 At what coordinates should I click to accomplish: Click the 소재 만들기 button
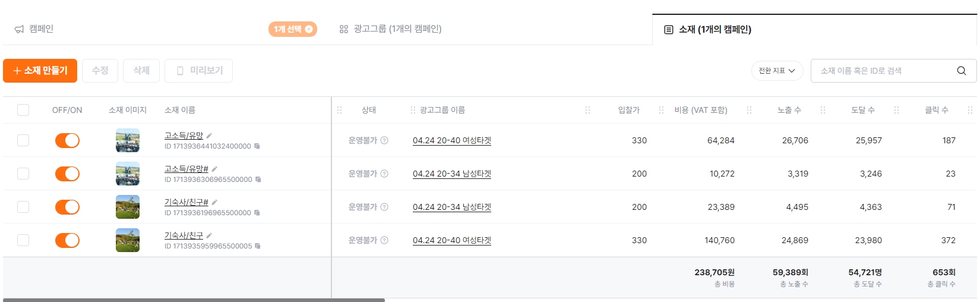click(40, 71)
